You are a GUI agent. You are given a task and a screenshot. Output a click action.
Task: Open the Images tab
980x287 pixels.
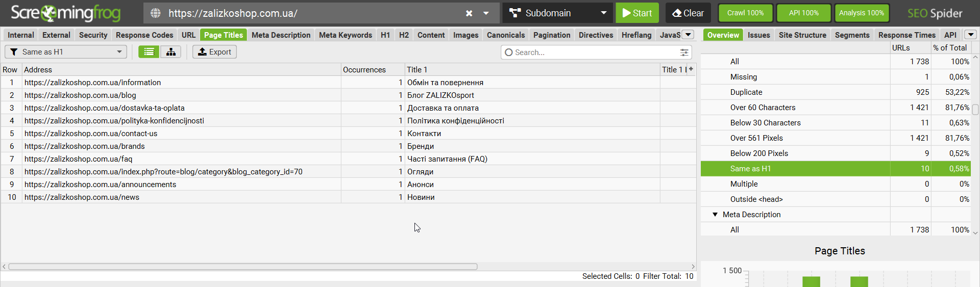[x=465, y=35]
